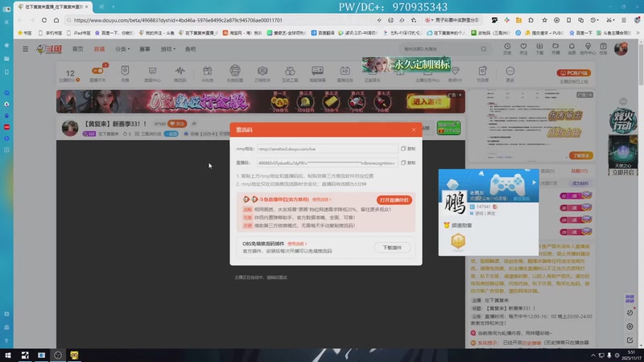
Task: Open 房间VIP diamond icon
Action: (x=455, y=73)
